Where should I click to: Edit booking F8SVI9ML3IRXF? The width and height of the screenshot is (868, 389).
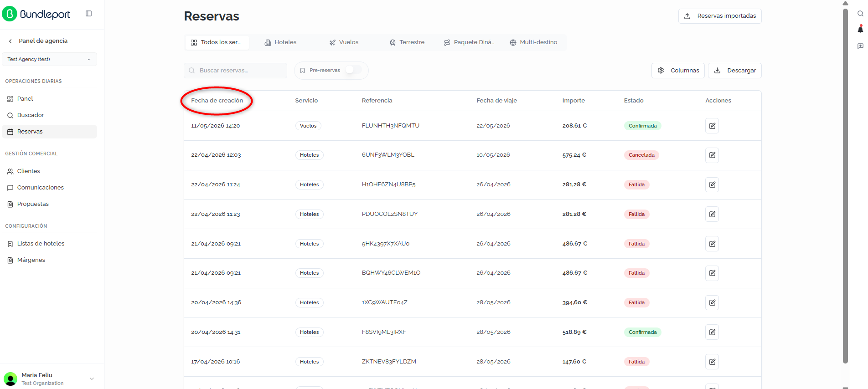coord(712,332)
